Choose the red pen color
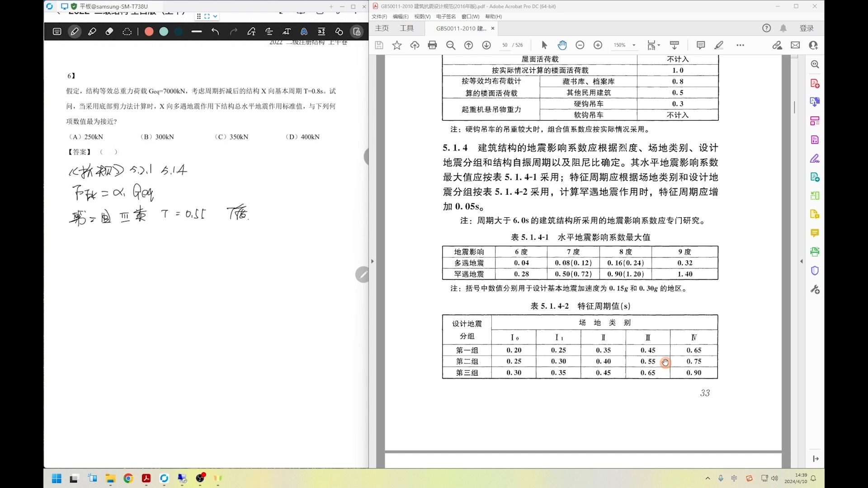 149,32
